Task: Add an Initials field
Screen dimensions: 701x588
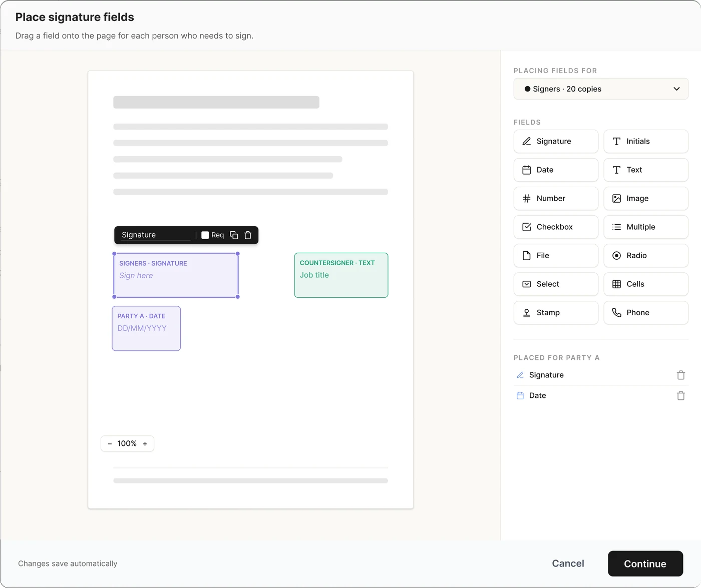Action: point(646,142)
